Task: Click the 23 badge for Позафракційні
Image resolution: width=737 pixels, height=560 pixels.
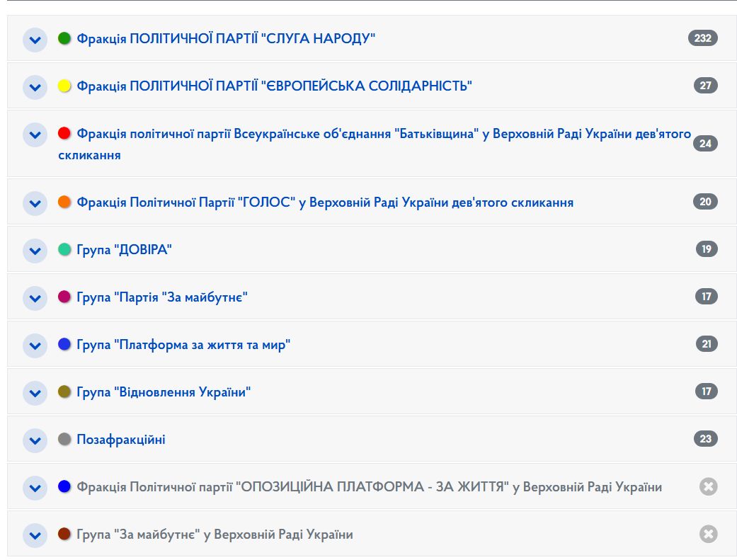Action: point(705,439)
